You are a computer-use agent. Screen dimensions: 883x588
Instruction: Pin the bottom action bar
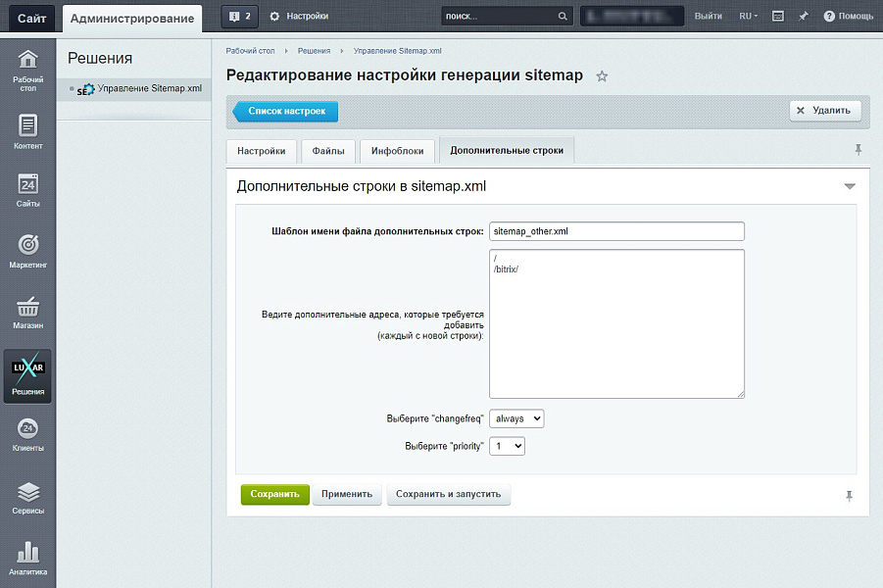(849, 497)
